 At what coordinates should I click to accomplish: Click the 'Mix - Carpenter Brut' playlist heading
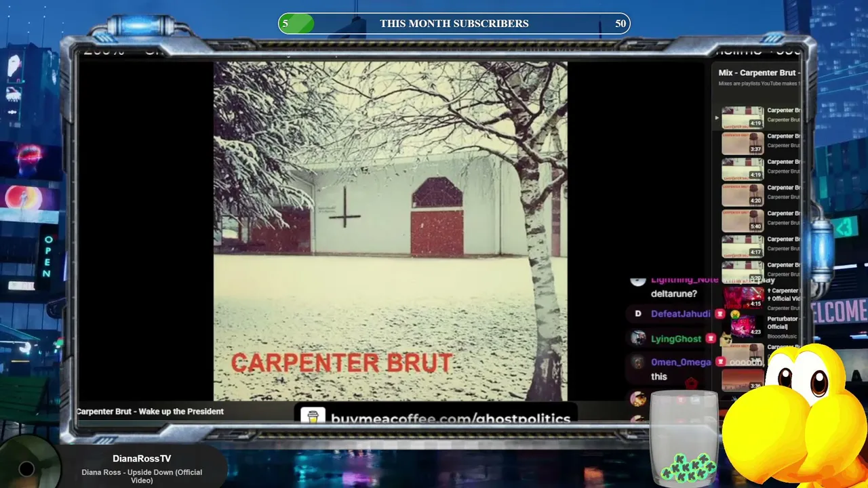click(x=759, y=73)
